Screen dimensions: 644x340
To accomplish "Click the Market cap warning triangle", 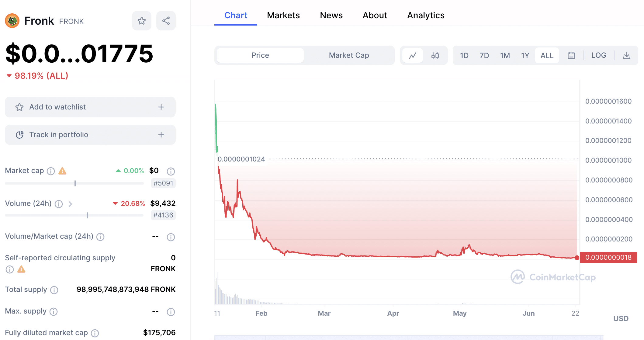I will tap(62, 171).
